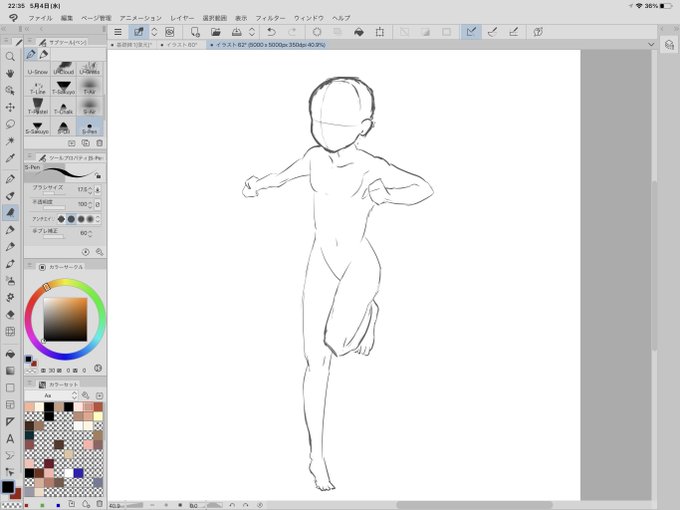Viewport: 680px width, 510px height.
Task: Delete sub tool with trash icon
Action: [99, 143]
